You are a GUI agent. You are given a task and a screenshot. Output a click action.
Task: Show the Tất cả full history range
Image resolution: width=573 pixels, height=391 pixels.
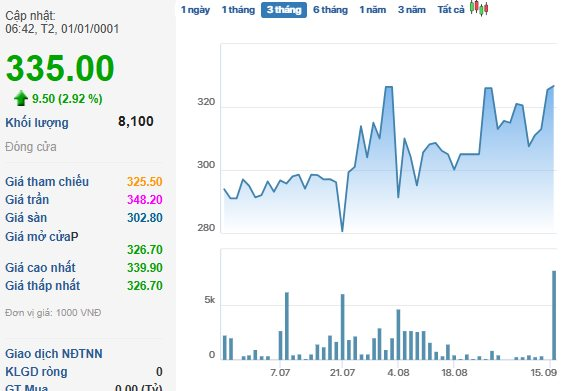pyautogui.click(x=451, y=10)
